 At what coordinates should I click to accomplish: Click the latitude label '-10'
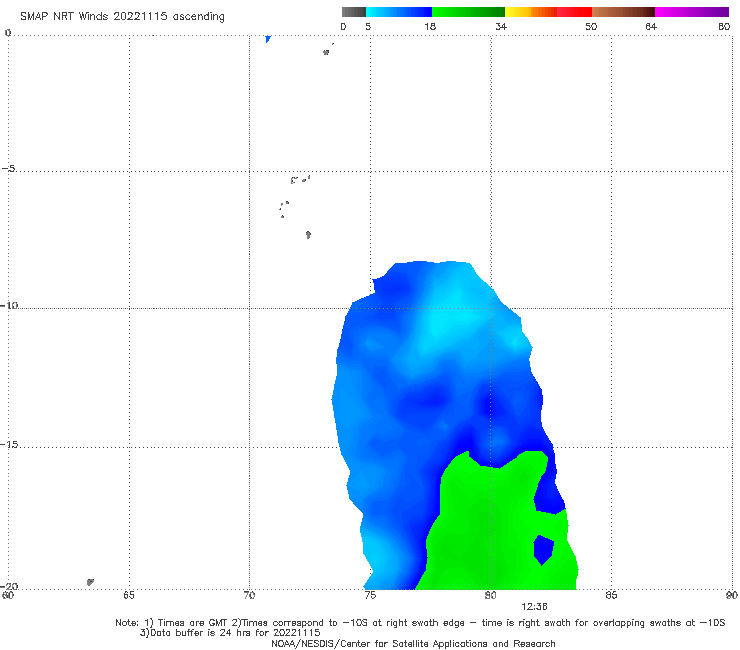coord(9,305)
